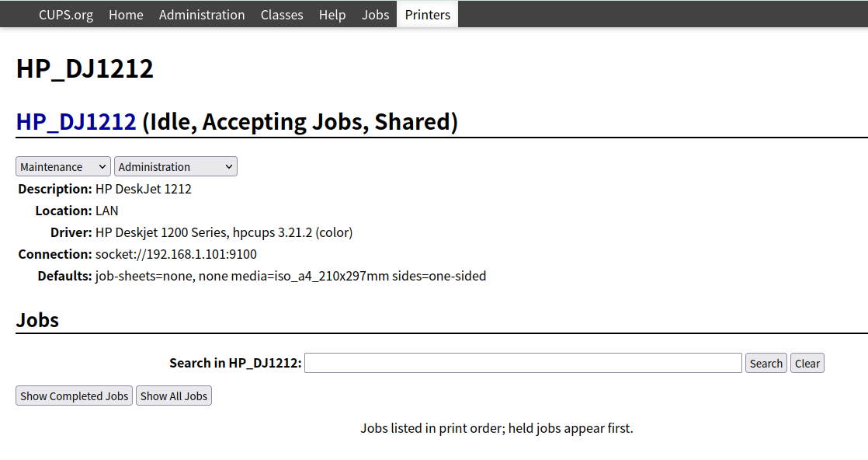Click the Jobs section heading
The height and width of the screenshot is (460, 868).
coord(37,319)
